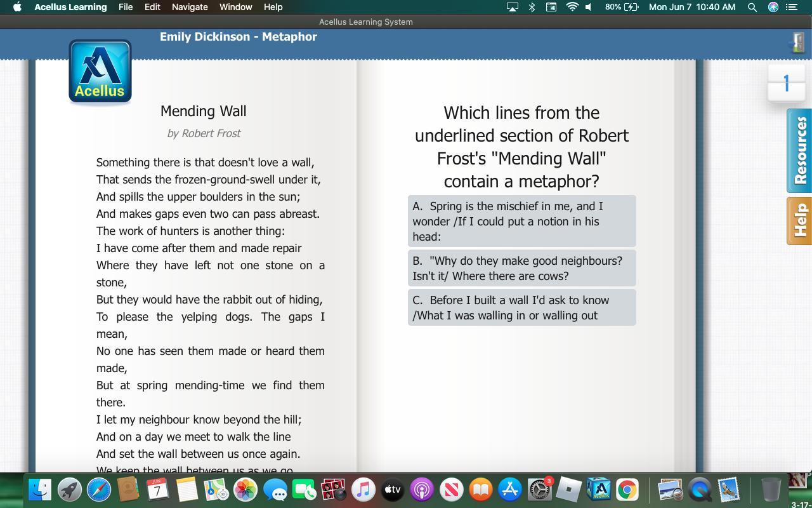Open Finder from the dock
This screenshot has height=508, width=812.
pos(40,490)
